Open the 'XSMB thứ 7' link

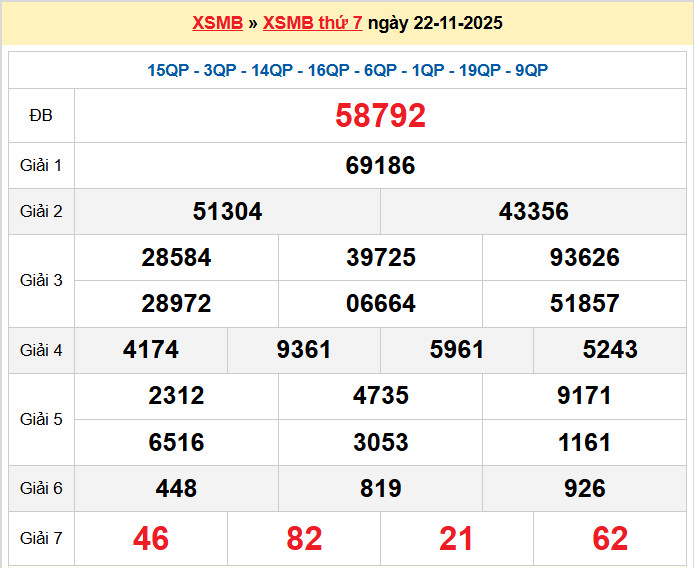[x=312, y=23]
